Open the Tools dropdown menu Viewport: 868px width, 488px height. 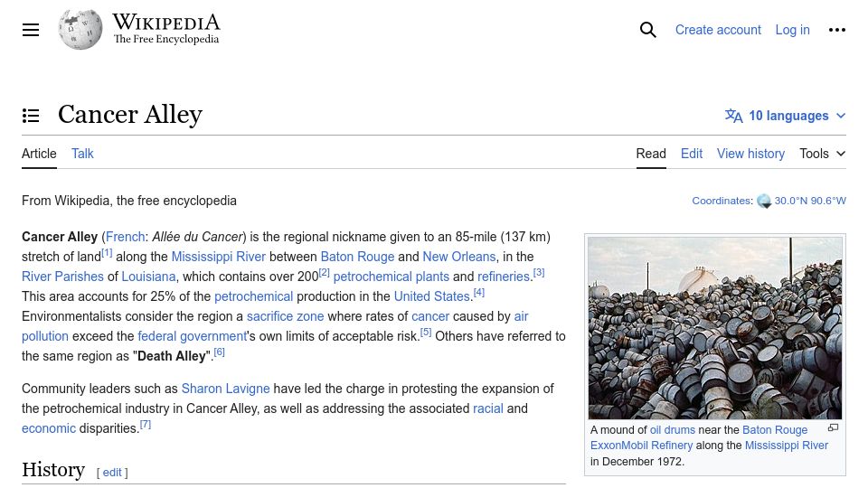(822, 154)
